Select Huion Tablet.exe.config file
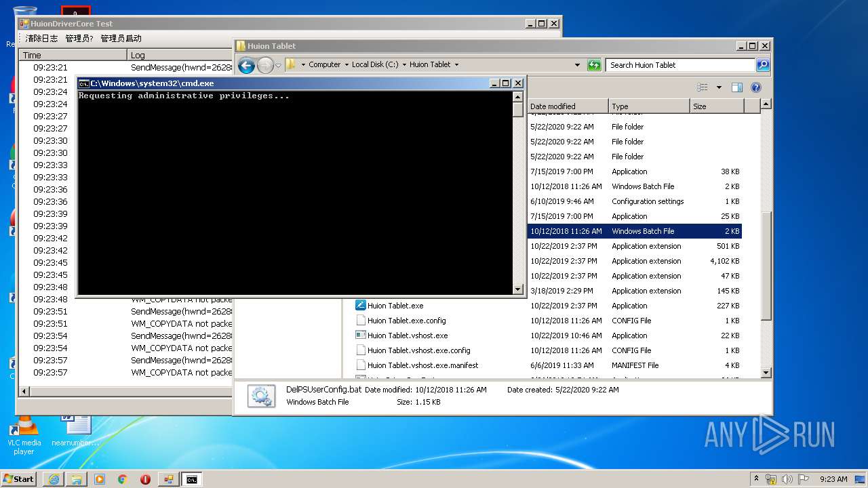Viewport: 868px width, 488px height. click(407, 321)
